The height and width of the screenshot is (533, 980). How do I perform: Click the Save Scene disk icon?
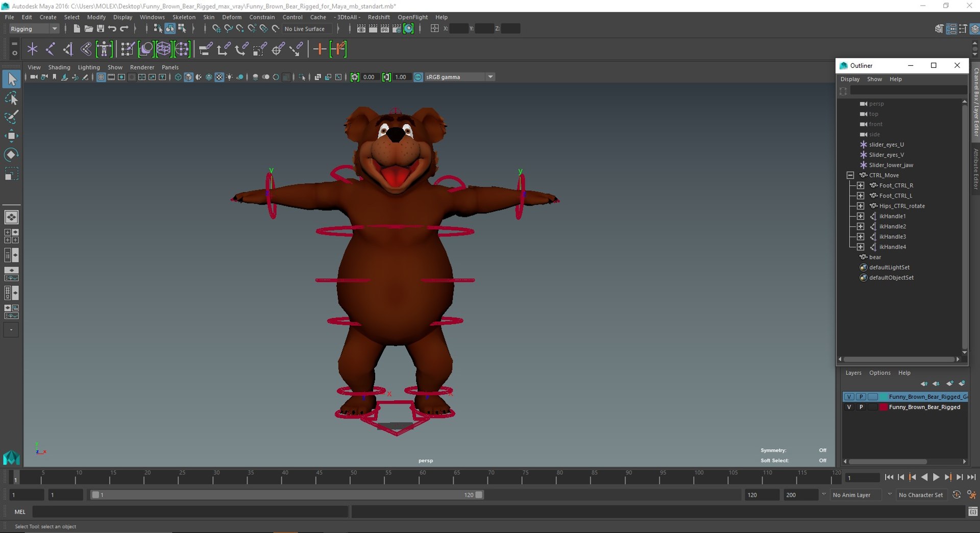coord(101,29)
